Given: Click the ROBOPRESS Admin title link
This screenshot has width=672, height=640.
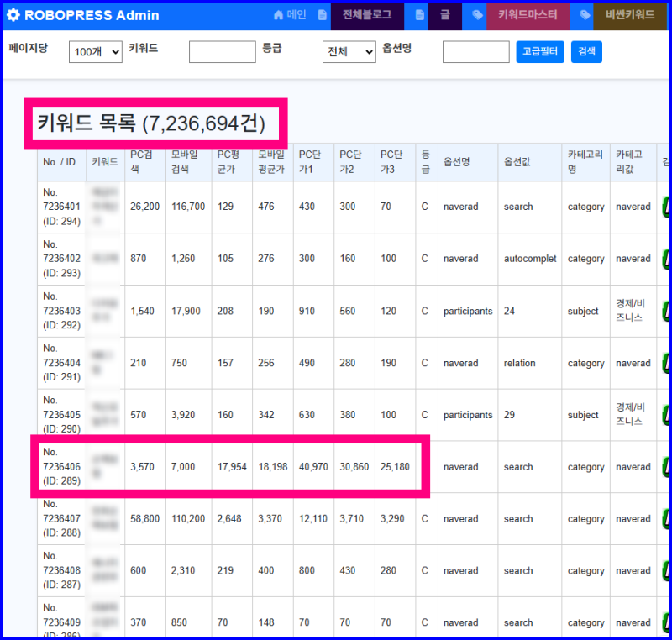Looking at the screenshot, I should 92,15.
